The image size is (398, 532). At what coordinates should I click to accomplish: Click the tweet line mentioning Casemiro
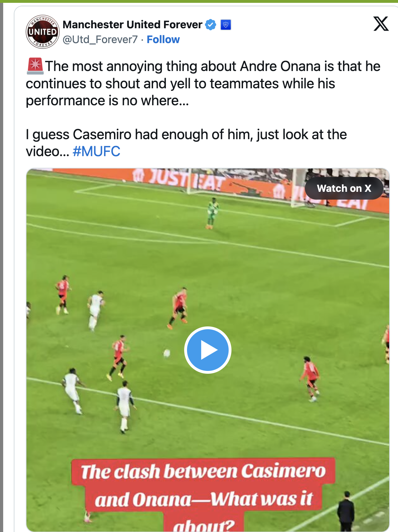[186, 143]
